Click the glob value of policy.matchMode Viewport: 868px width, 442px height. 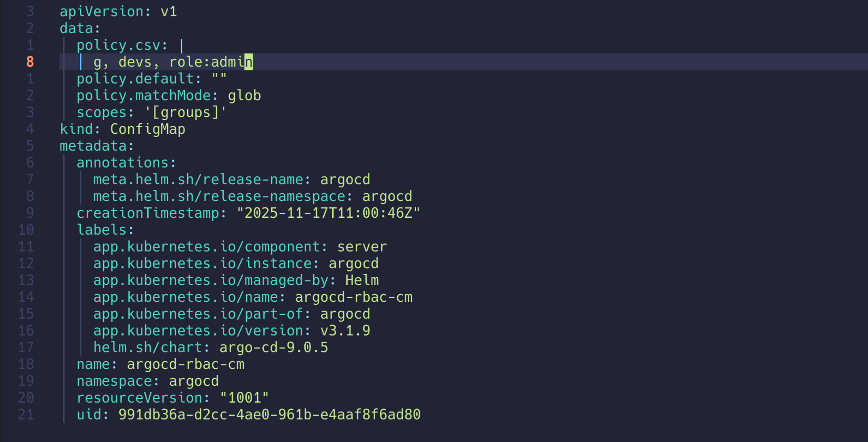coord(244,96)
